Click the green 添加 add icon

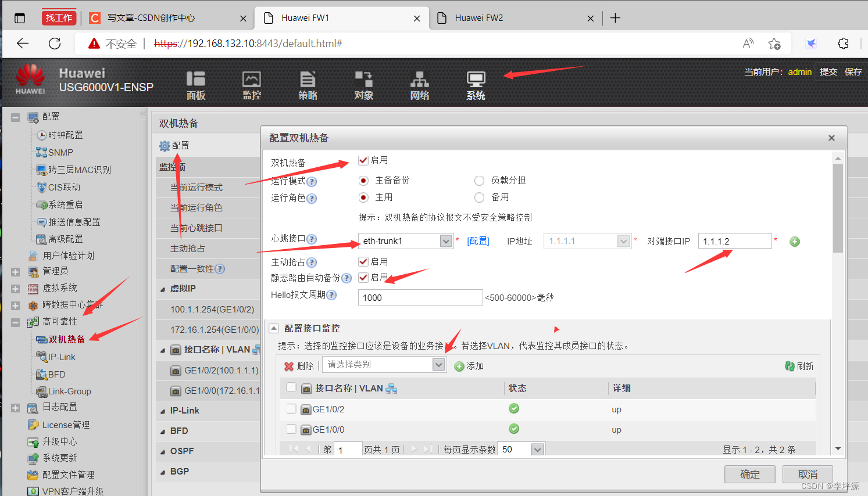[459, 366]
